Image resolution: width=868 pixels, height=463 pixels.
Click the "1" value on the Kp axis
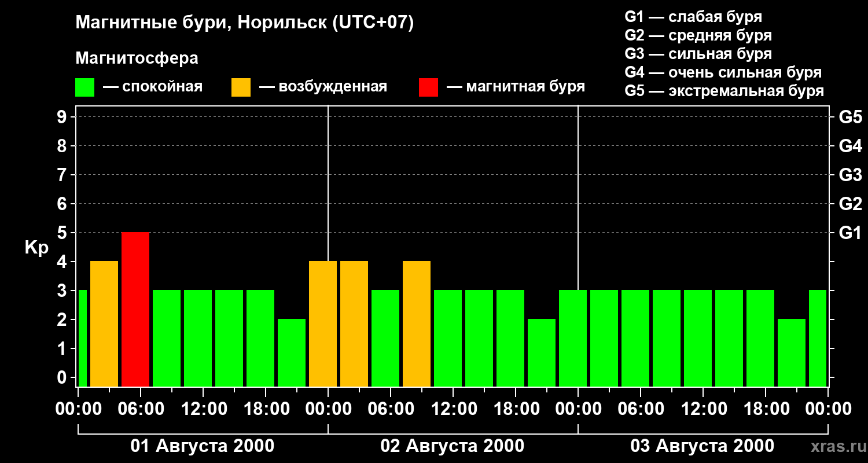coord(63,348)
